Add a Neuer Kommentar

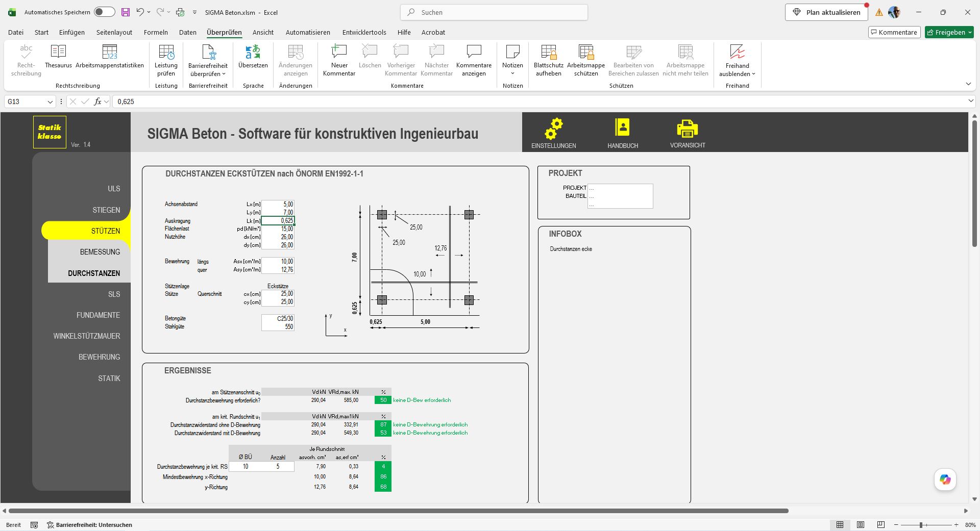pyautogui.click(x=339, y=61)
